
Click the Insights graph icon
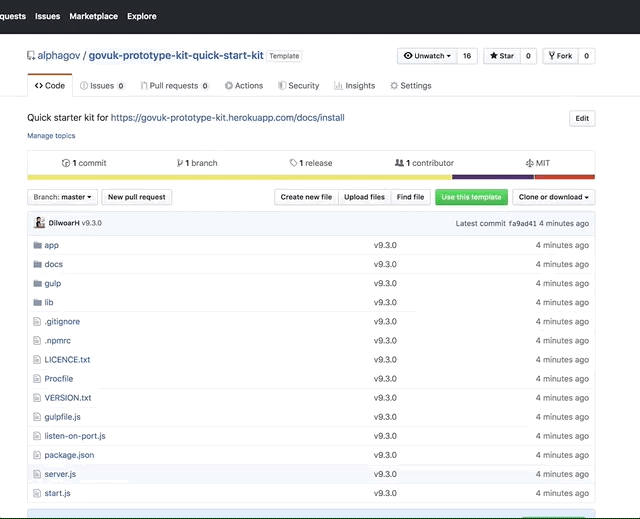pos(338,86)
